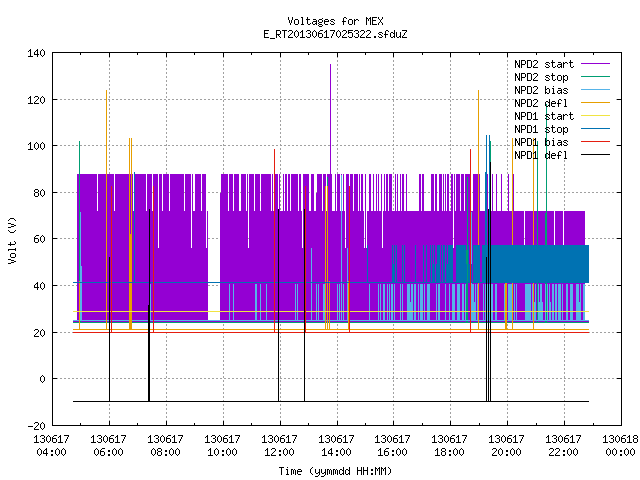This screenshot has width=640, height=480.
Task: Click the 140 tick on the voltage axis
Action: pyautogui.click(x=36, y=53)
